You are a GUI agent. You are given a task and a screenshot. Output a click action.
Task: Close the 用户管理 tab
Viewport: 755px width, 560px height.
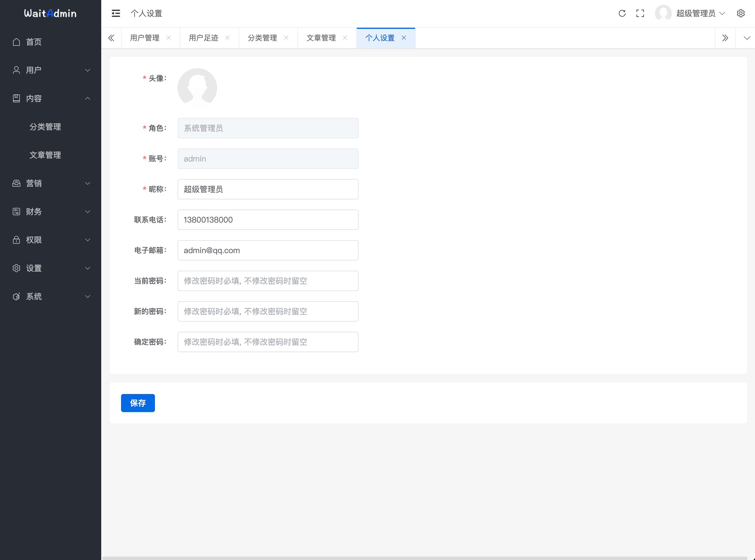(x=169, y=38)
